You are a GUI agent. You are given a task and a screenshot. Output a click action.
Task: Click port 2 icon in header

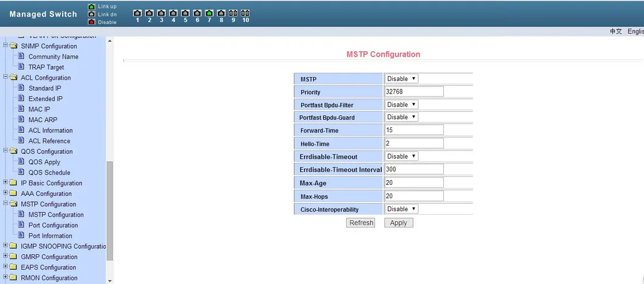point(150,13)
